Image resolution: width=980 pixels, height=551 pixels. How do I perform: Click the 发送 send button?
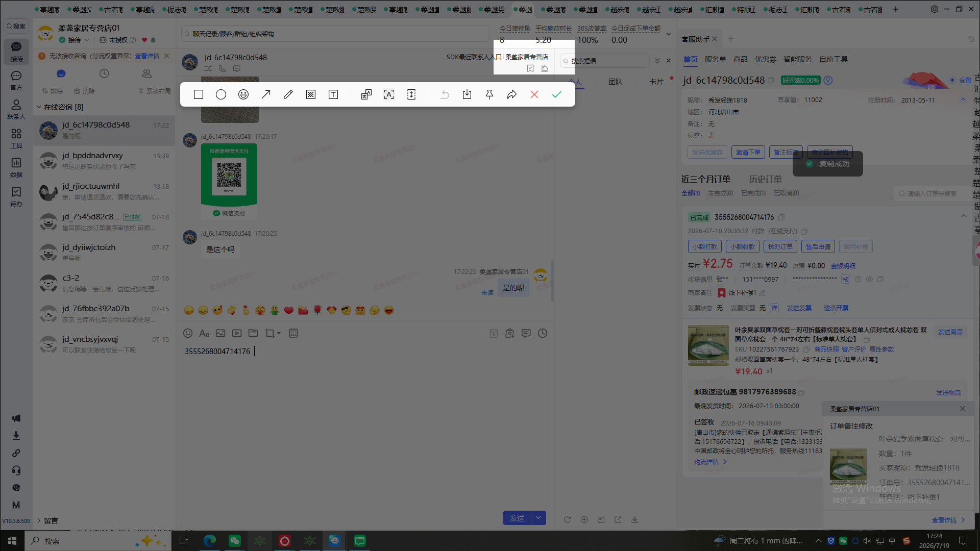[x=517, y=518]
